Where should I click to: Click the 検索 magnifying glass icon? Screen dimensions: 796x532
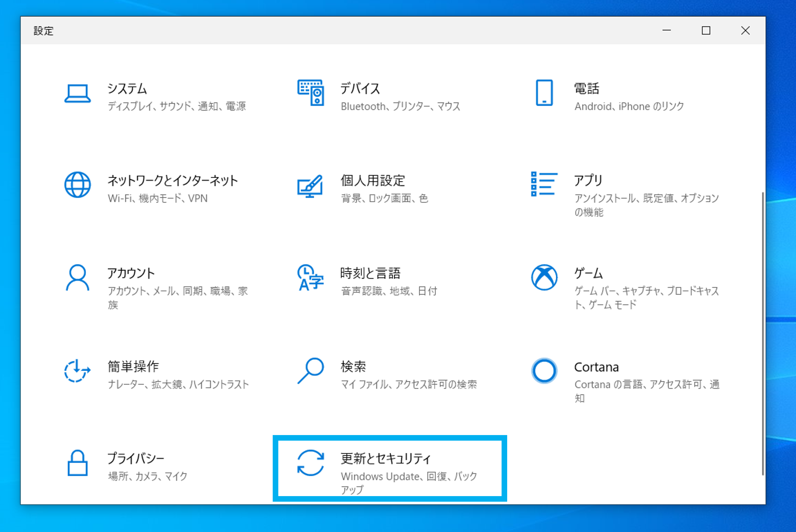310,371
